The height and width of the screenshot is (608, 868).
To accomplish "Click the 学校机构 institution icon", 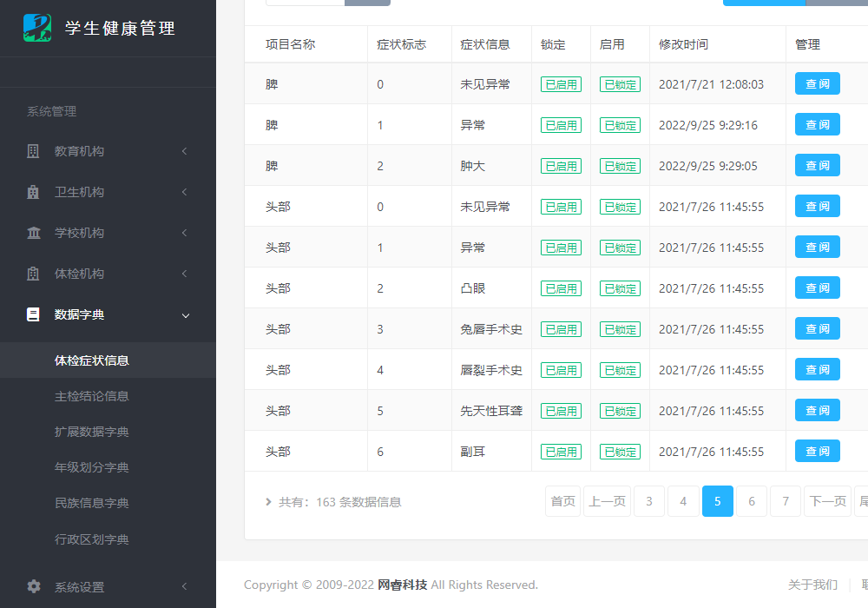I will (33, 233).
